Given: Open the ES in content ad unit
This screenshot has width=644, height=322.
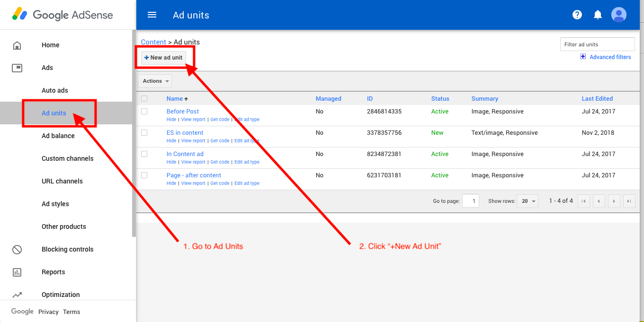Looking at the screenshot, I should (185, 133).
